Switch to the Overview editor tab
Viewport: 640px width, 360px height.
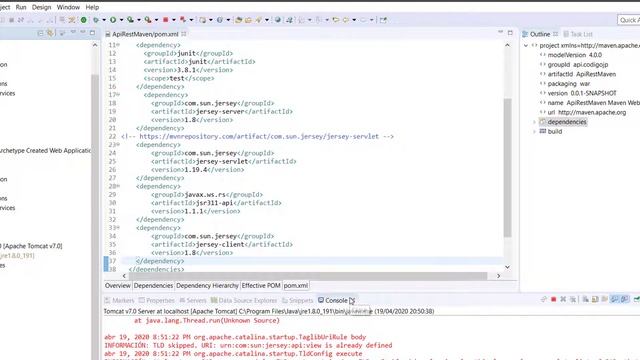coord(118,286)
